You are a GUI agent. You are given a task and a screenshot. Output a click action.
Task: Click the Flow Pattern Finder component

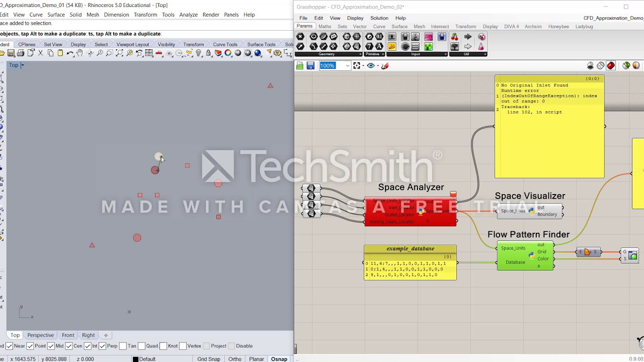[x=525, y=256]
